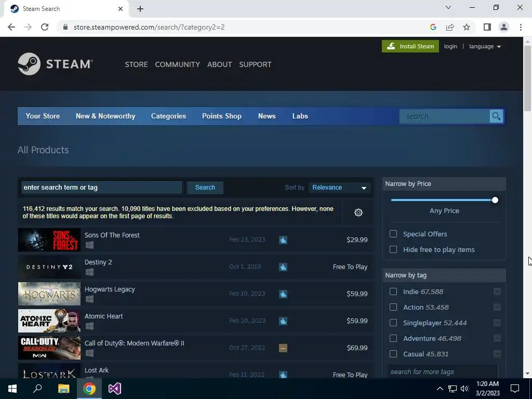Click Windows platform icon under Atomic Heart

pyautogui.click(x=89, y=326)
